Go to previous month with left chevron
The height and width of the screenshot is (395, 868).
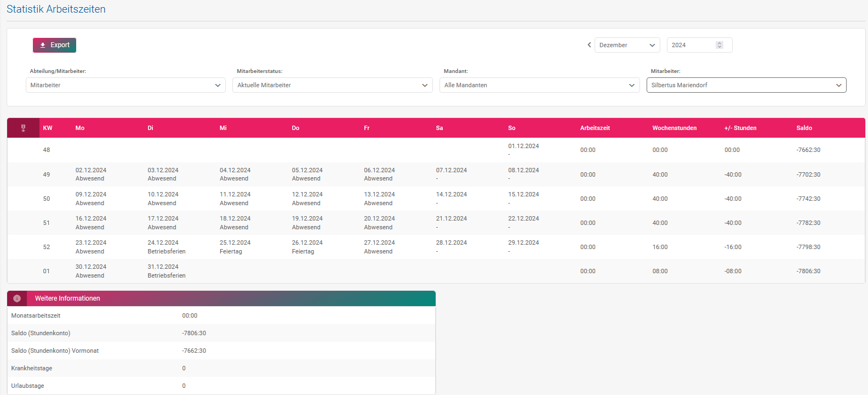(x=589, y=45)
